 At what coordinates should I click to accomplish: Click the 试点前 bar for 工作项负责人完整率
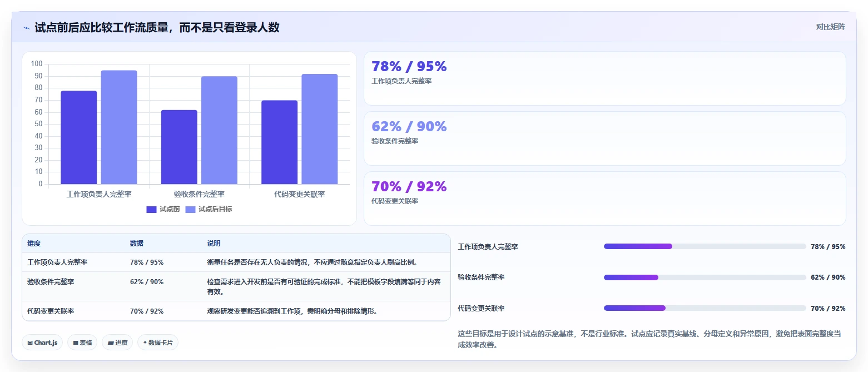[78, 137]
